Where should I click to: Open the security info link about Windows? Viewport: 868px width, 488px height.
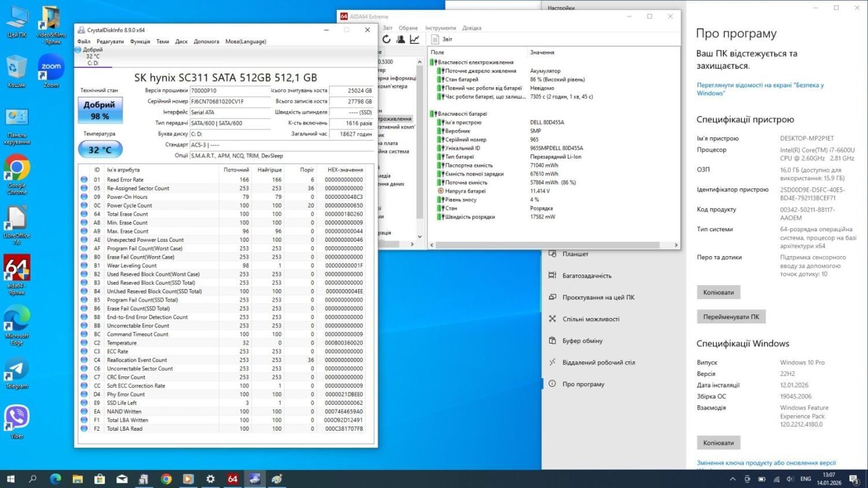tap(760, 89)
